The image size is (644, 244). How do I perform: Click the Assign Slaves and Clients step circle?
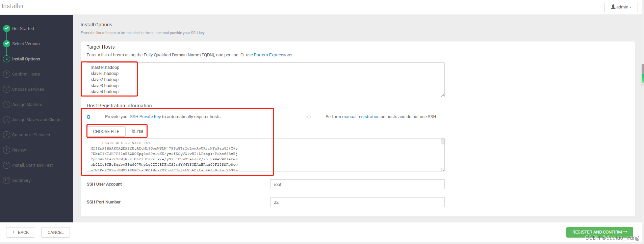coord(6,119)
